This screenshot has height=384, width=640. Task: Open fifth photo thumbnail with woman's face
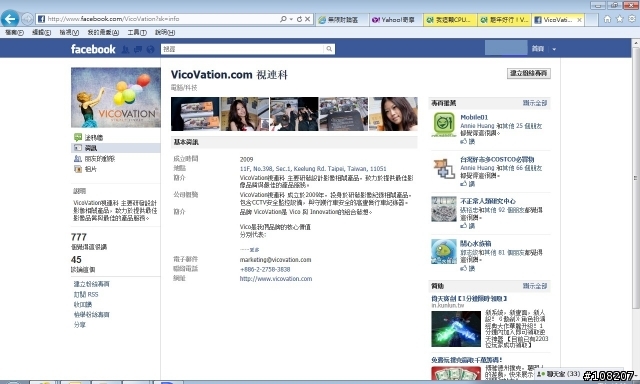tap(393, 114)
